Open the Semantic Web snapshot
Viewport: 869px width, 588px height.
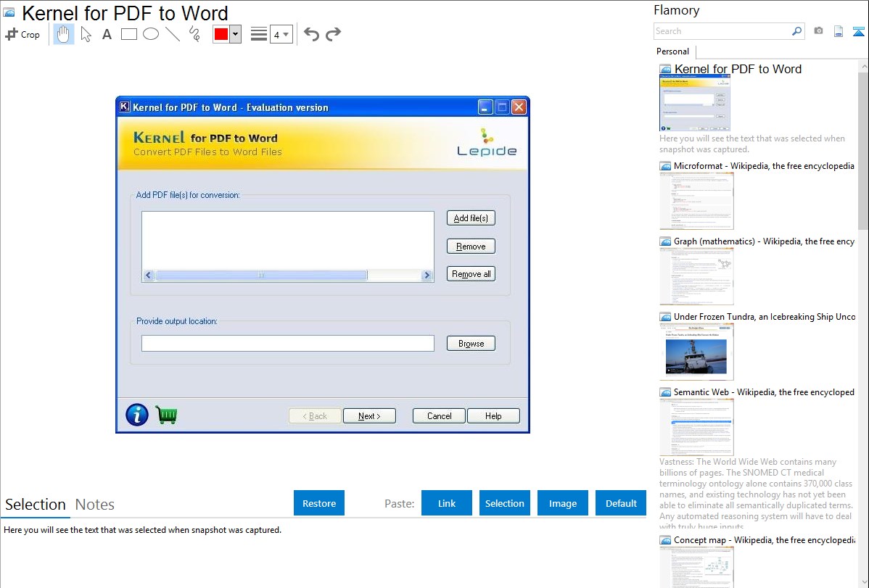coord(696,427)
